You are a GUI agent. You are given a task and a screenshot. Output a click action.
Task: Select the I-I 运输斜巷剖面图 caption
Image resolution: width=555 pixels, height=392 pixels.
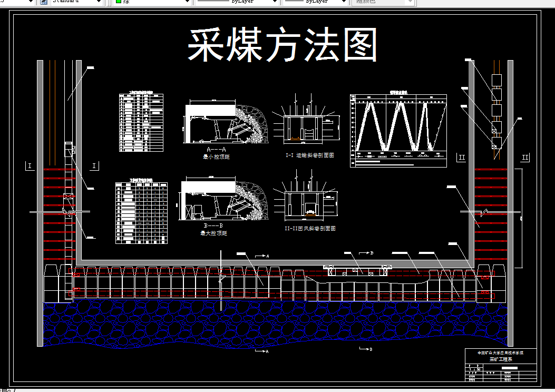(310, 155)
